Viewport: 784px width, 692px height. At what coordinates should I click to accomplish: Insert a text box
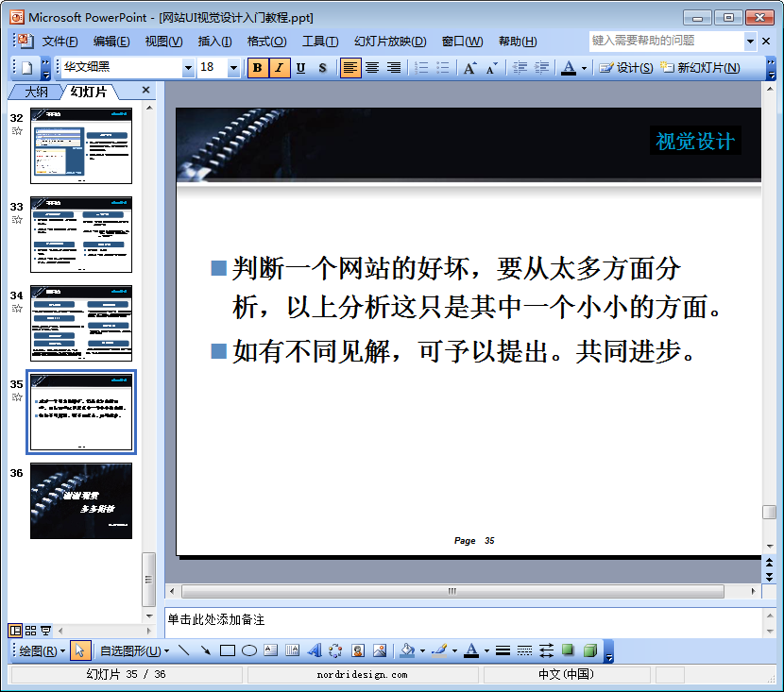(x=270, y=650)
